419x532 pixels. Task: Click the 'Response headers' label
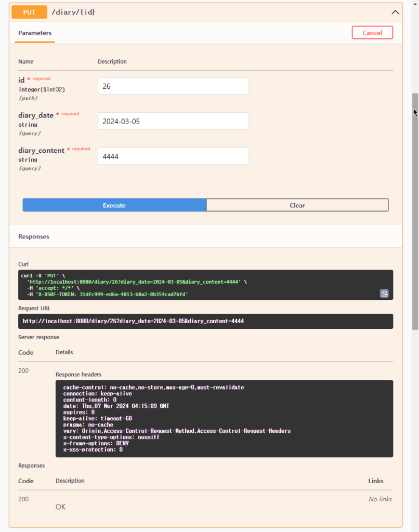click(78, 375)
